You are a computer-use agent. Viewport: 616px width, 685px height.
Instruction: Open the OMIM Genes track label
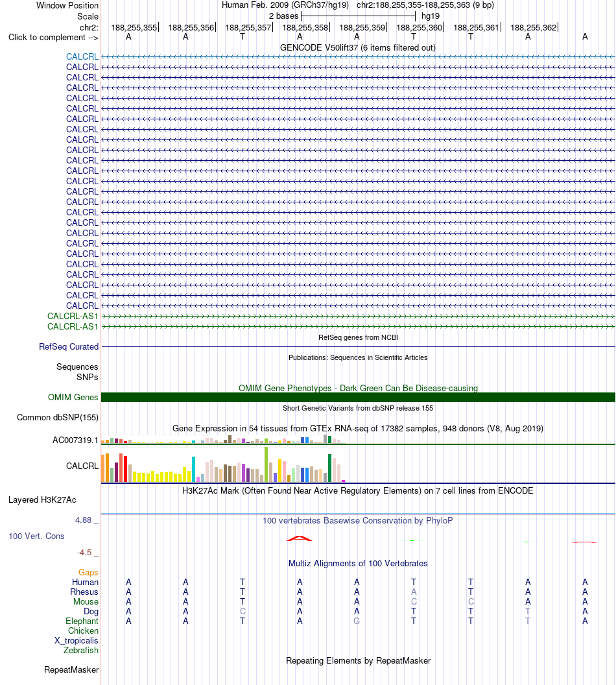73,398
